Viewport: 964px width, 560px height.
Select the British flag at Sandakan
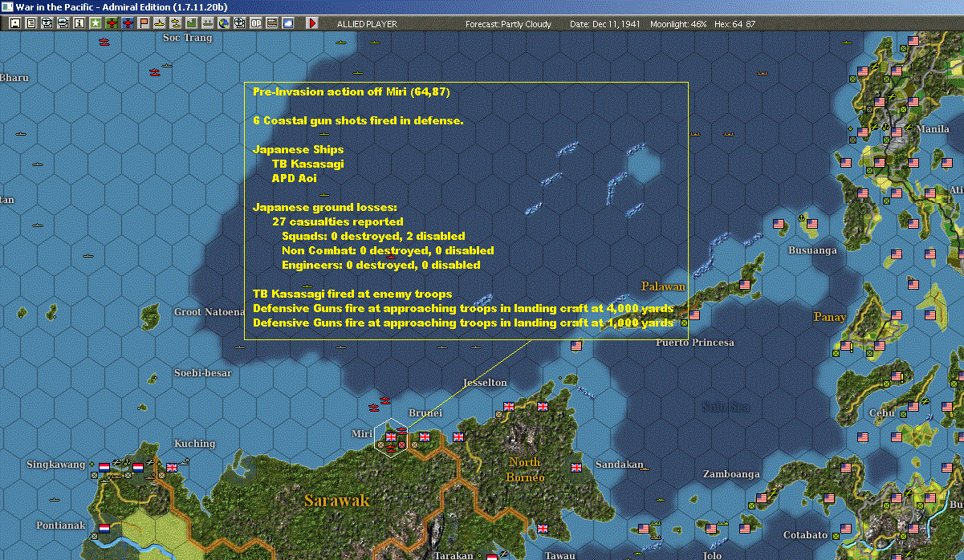(x=576, y=466)
